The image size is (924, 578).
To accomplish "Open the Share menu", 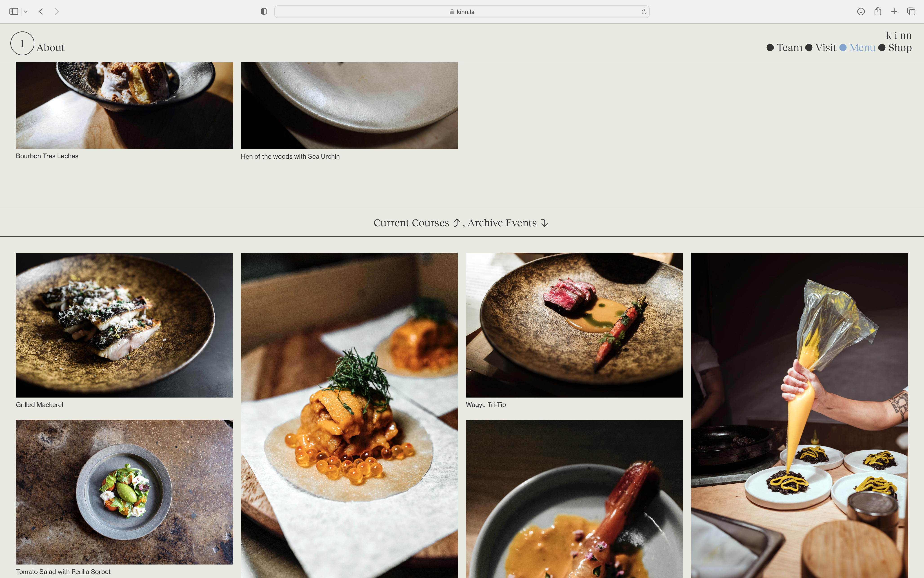I will pyautogui.click(x=878, y=11).
